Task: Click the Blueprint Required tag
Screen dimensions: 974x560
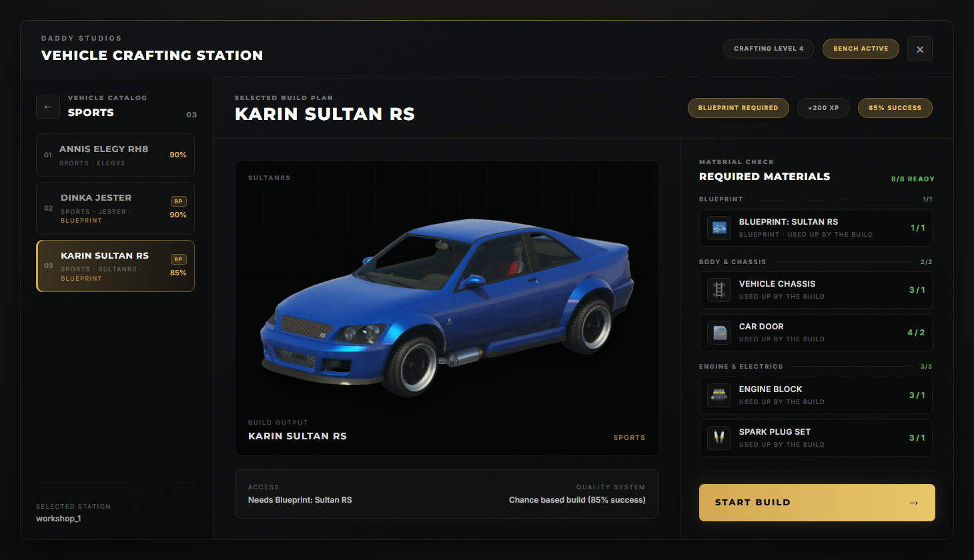Action: 739,108
